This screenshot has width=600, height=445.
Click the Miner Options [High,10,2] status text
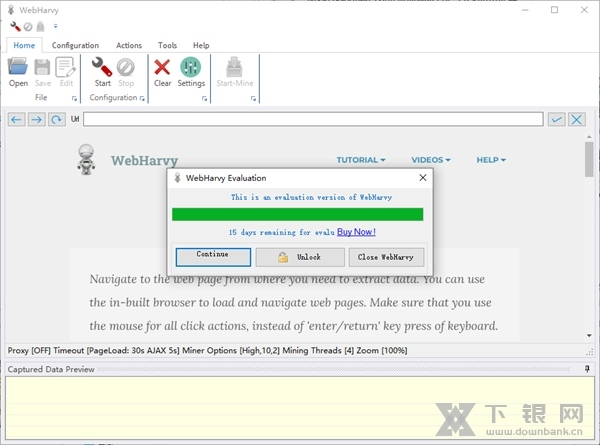[231, 350]
